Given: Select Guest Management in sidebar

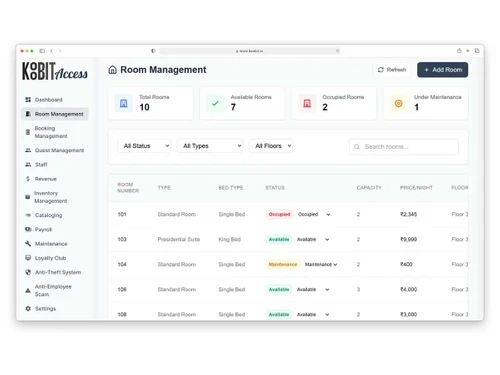Looking at the screenshot, I should 55,150.
